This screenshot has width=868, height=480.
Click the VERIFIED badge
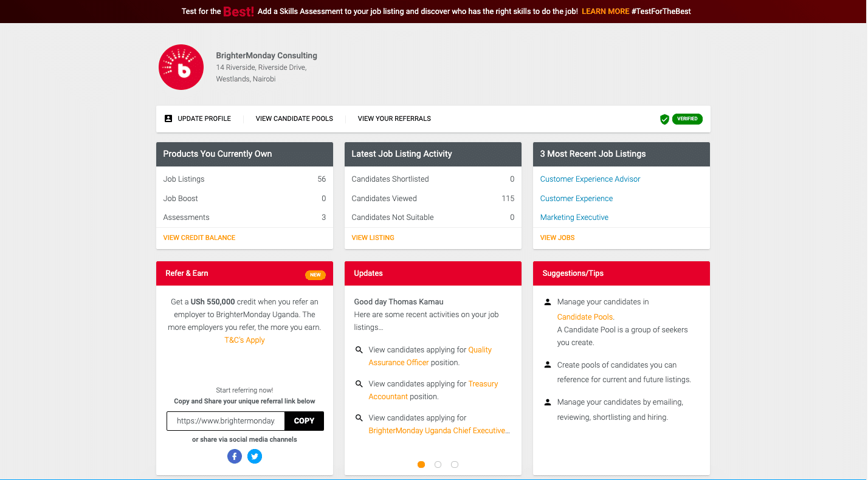coord(687,119)
